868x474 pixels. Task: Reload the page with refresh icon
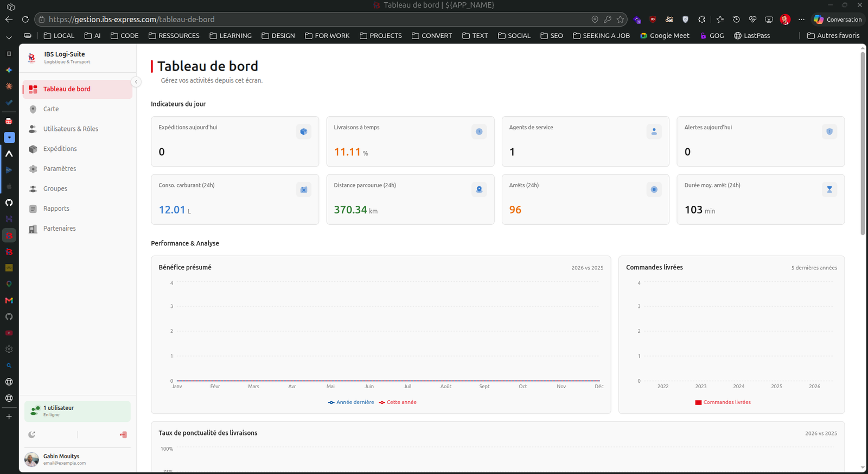click(25, 20)
